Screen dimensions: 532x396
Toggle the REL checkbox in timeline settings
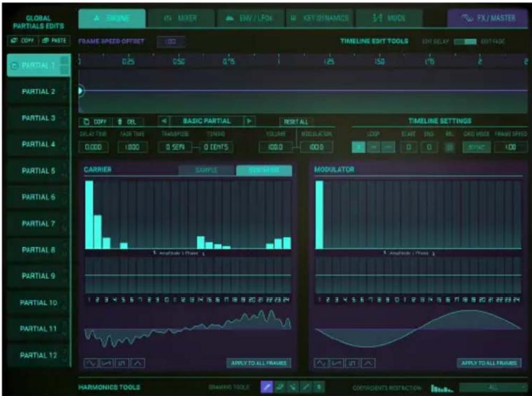pyautogui.click(x=449, y=148)
